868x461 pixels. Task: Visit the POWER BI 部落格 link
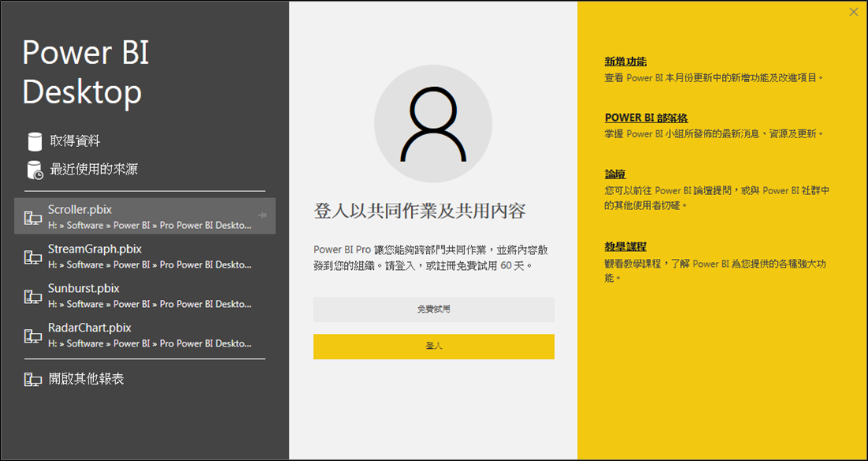645,118
